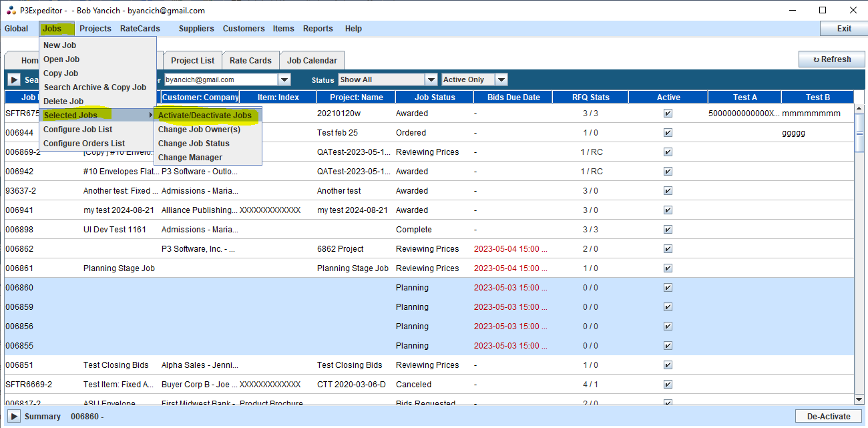Click the vertical scrollbar down arrow
Image resolution: width=868 pixels, height=428 pixels.
pyautogui.click(x=860, y=399)
